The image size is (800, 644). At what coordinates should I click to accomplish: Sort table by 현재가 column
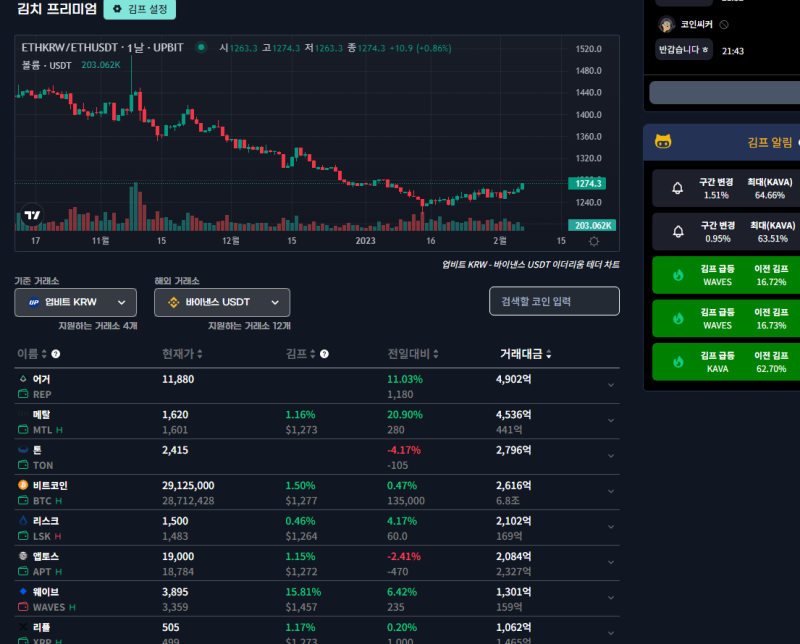[x=182, y=354]
